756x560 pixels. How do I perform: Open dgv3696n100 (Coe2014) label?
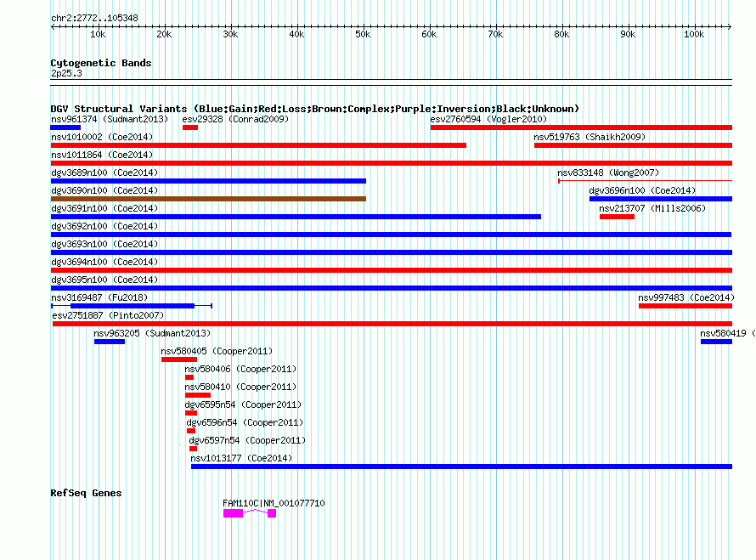coord(642,190)
